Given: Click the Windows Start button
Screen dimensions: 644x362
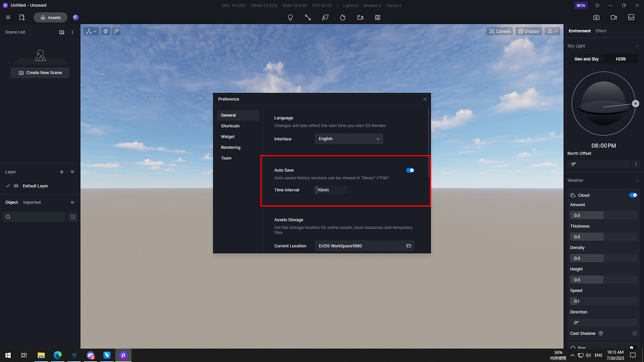Looking at the screenshot, I should click(x=8, y=355).
